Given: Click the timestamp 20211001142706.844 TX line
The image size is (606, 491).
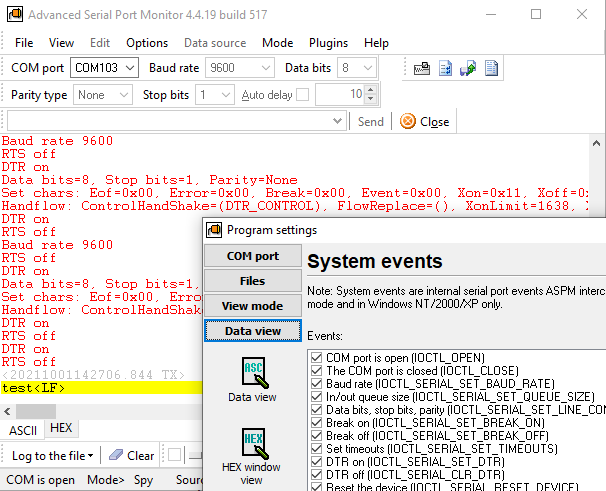Looking at the screenshot, I should (x=93, y=375).
